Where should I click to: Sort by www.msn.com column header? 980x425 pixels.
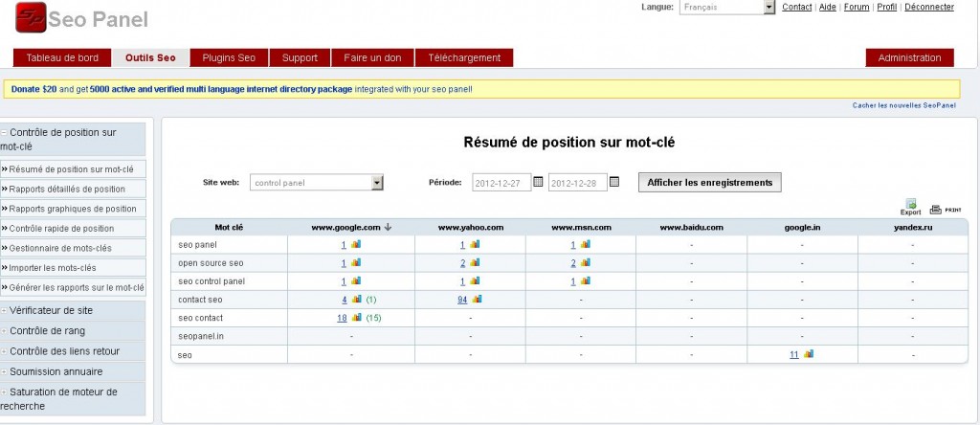click(x=581, y=228)
